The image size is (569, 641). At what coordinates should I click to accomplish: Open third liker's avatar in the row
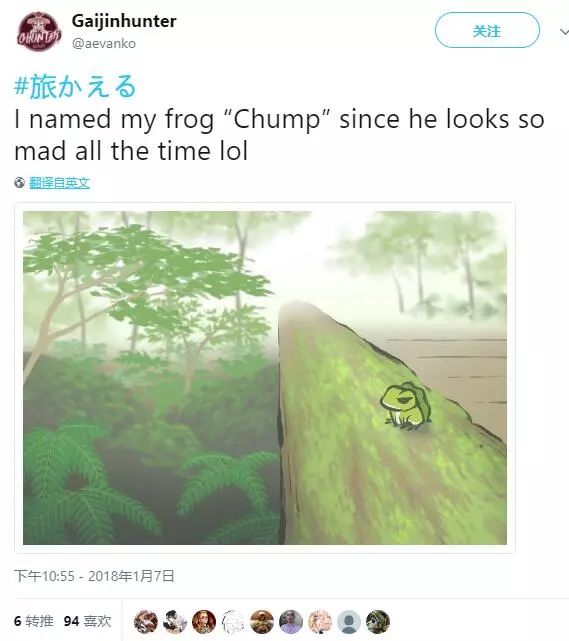click(204, 622)
